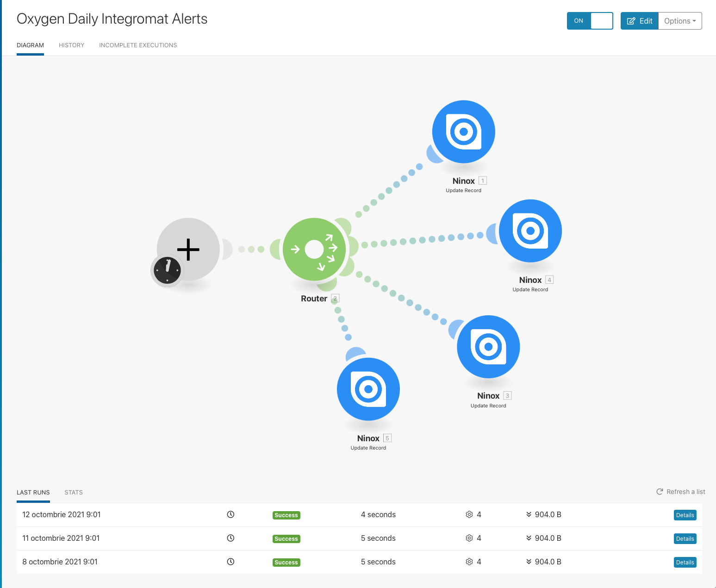Expand the Options dropdown
The height and width of the screenshot is (588, 716).
tap(680, 21)
